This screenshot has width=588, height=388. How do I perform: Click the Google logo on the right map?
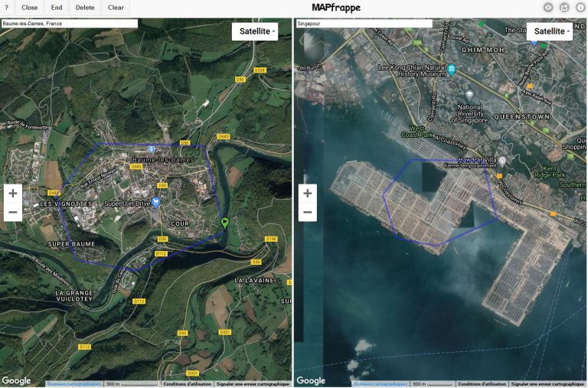pyautogui.click(x=311, y=380)
